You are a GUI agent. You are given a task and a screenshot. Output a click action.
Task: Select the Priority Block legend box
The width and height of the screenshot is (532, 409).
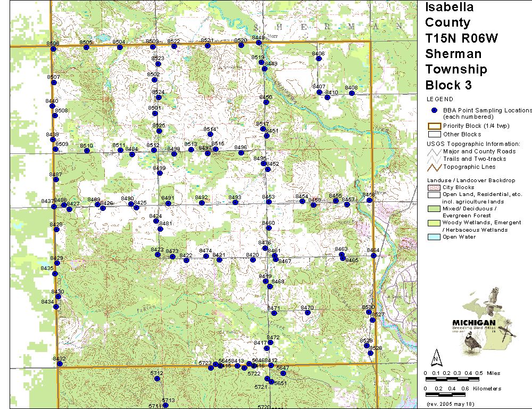[x=435, y=126]
